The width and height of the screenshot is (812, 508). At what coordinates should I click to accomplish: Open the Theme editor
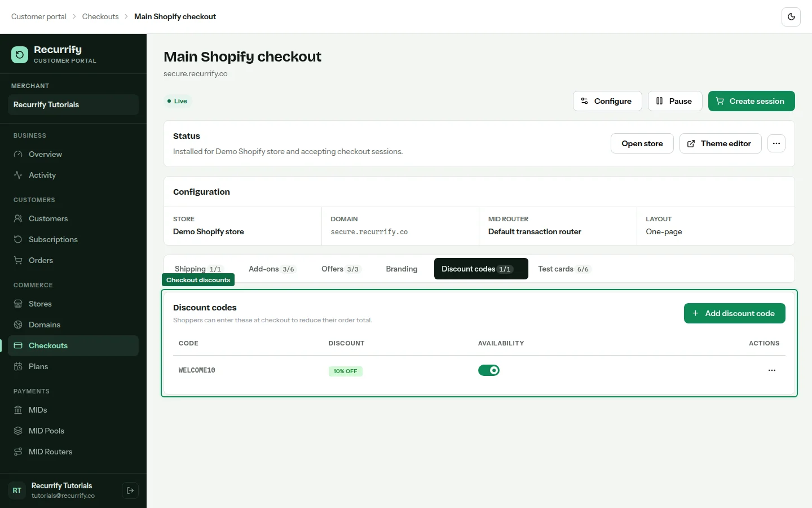coord(721,143)
